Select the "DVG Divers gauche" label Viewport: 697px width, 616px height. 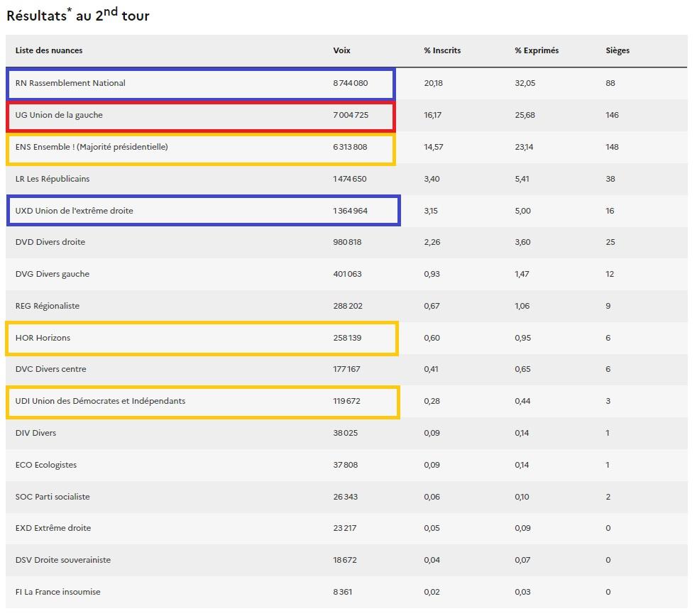coord(53,274)
